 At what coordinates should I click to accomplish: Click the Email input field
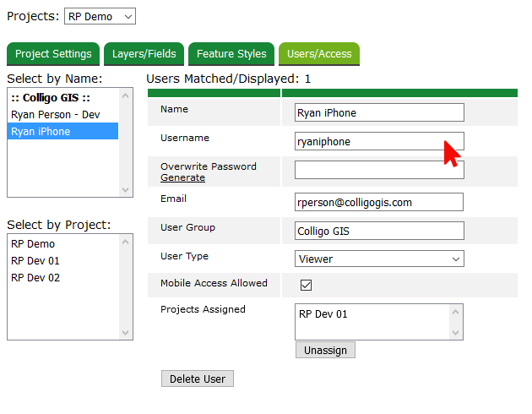click(379, 202)
